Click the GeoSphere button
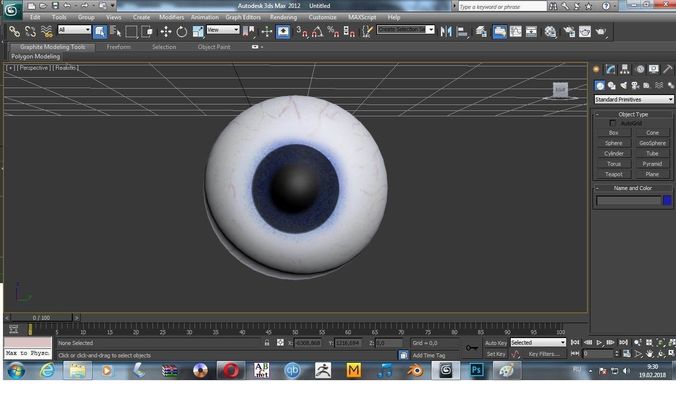676x396 pixels. (x=652, y=143)
